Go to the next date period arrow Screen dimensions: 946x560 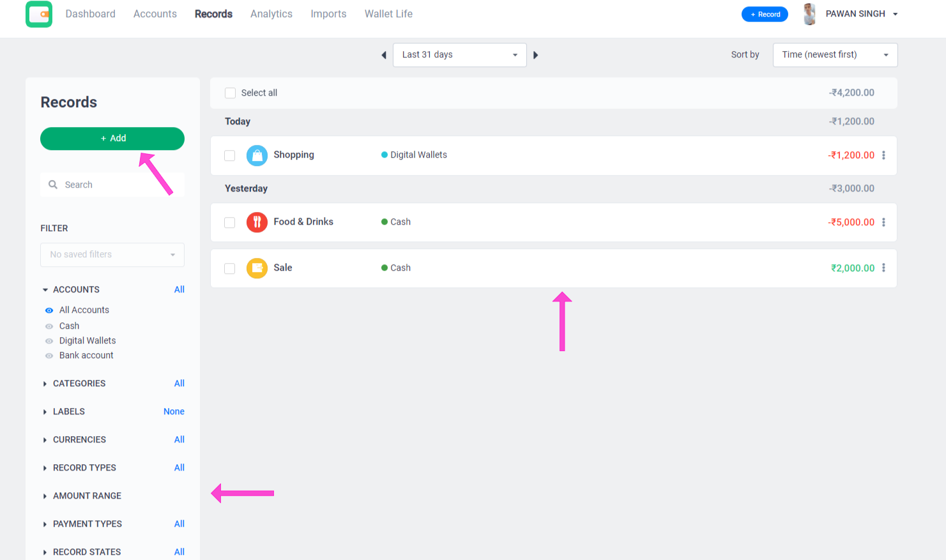pyautogui.click(x=535, y=55)
